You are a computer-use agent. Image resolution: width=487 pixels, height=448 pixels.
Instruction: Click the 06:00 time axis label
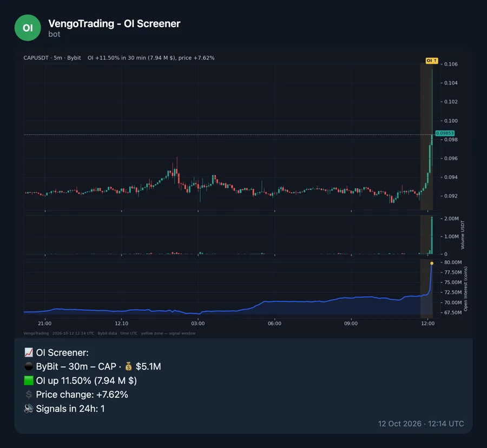pos(274,324)
